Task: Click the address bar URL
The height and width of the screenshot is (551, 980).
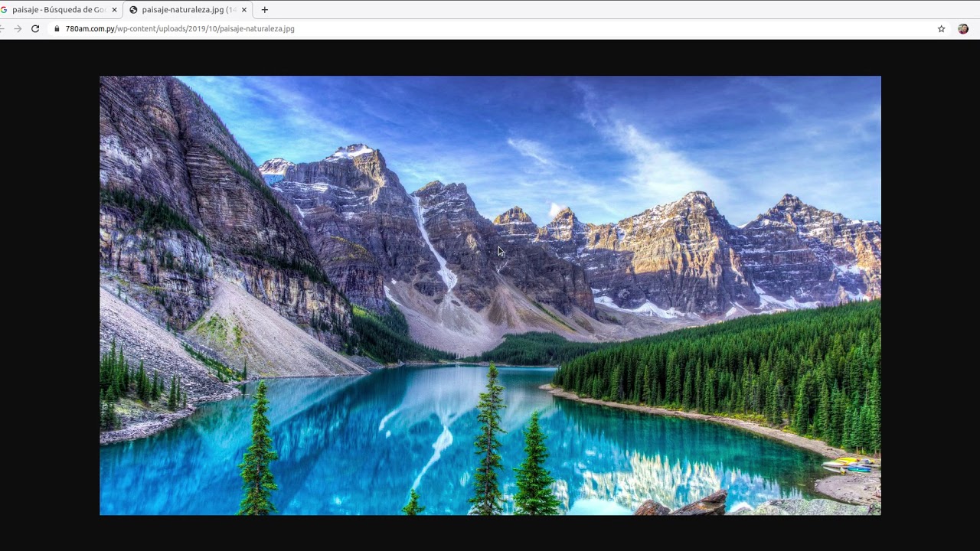Action: click(x=180, y=28)
